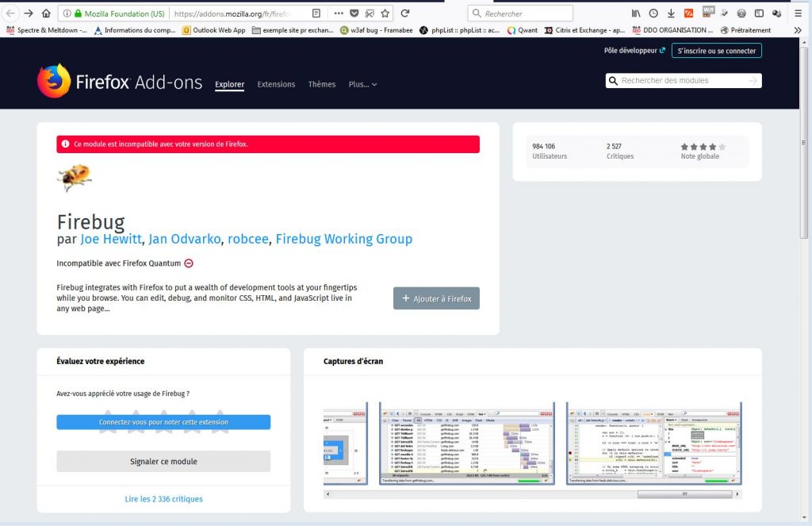Viewport: 812px width, 526px height.
Task: Toggle reader view in the address bar
Action: 316,13
